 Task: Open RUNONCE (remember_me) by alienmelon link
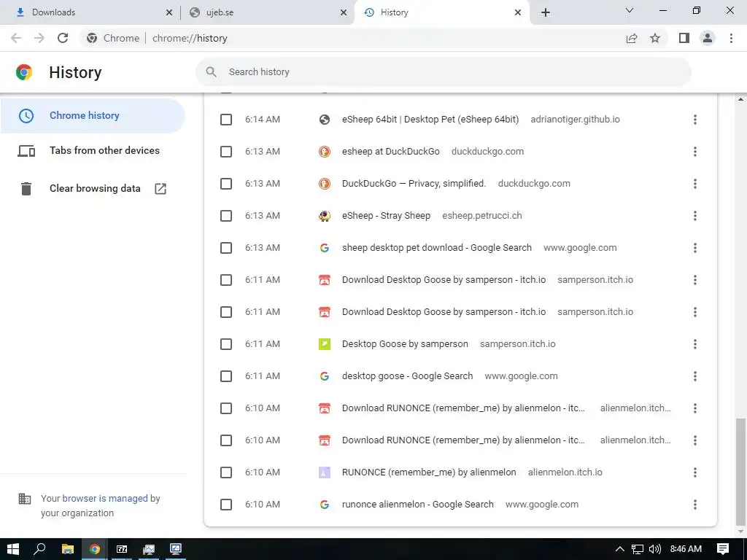pos(429,472)
